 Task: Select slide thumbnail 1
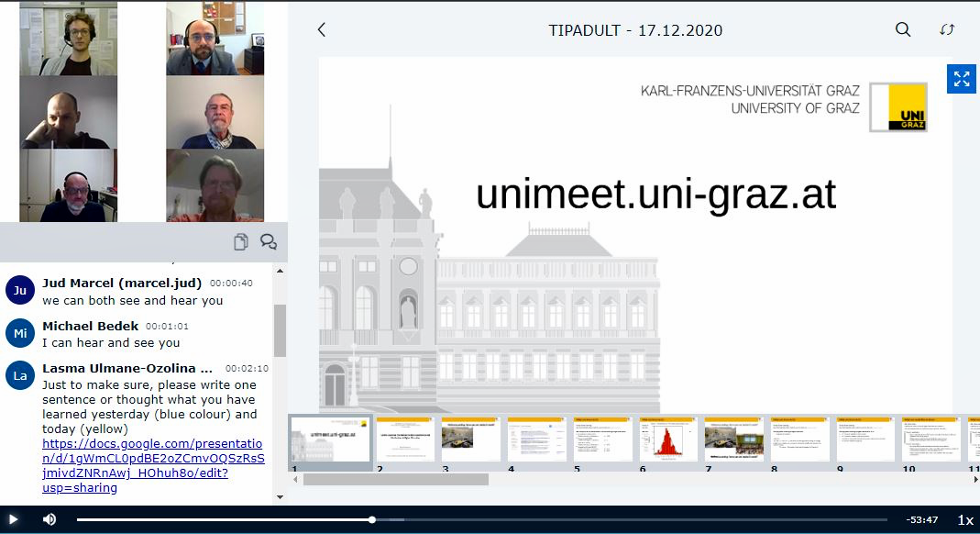pos(331,439)
